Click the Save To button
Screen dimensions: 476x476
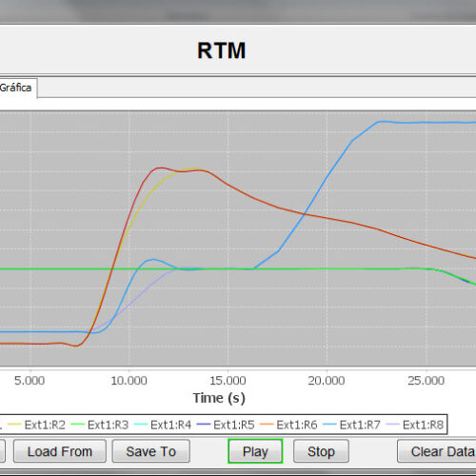coord(151,451)
